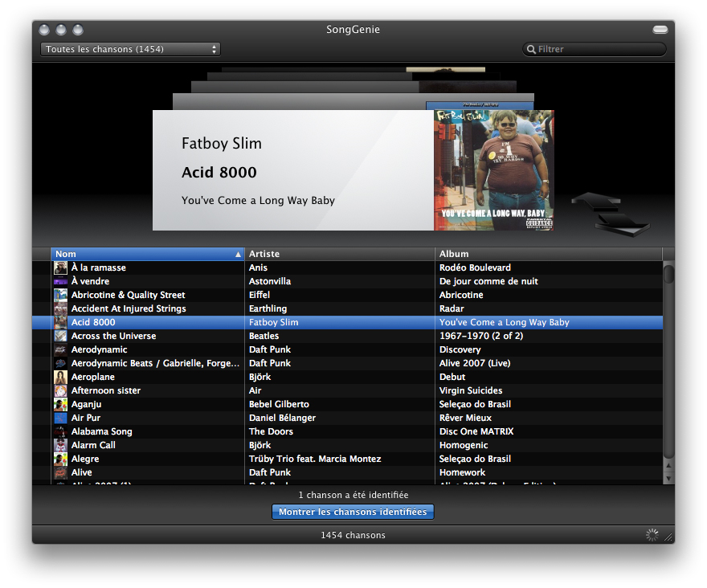Click the album cell 1967–1970 (2 of 2)

[481, 336]
